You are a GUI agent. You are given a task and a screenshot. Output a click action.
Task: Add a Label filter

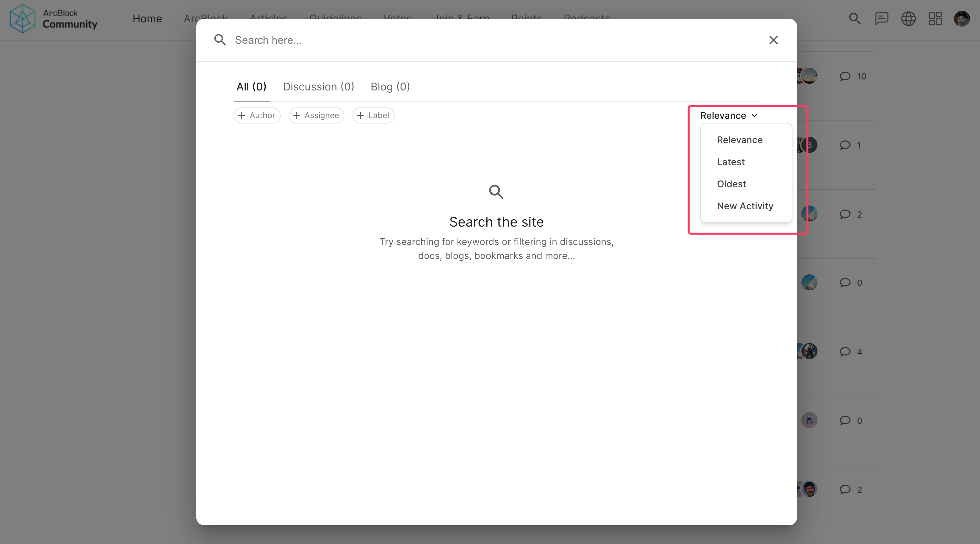(x=373, y=115)
